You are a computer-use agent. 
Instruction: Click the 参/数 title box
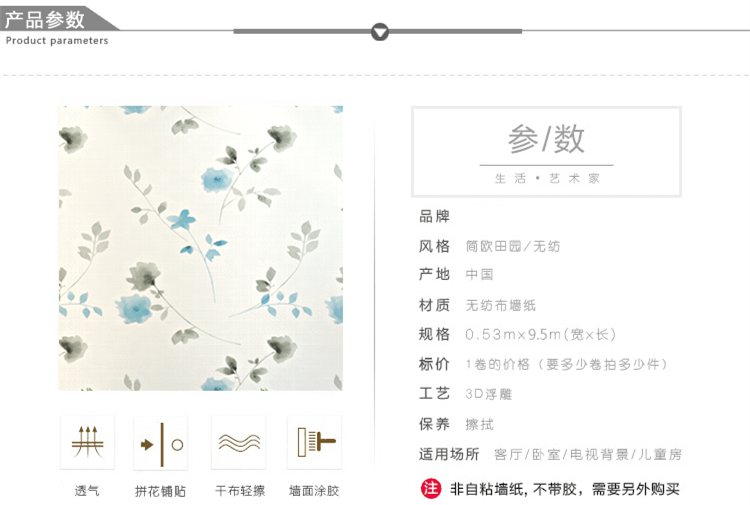[546, 152]
